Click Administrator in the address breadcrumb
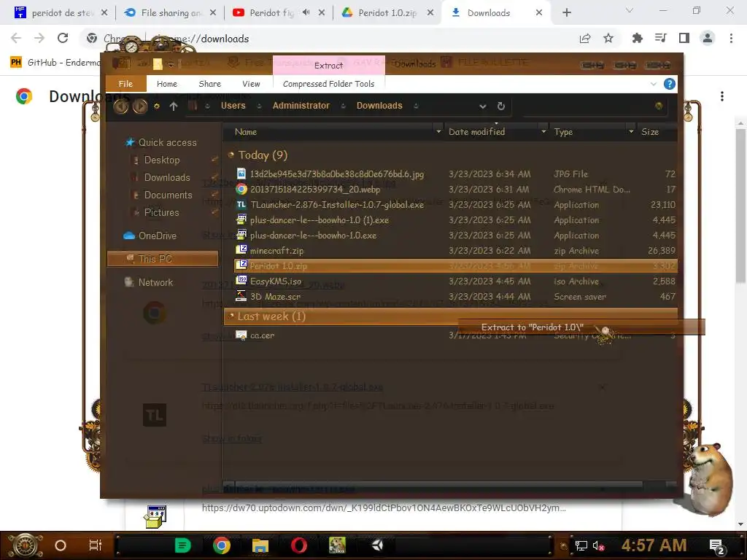 click(301, 106)
